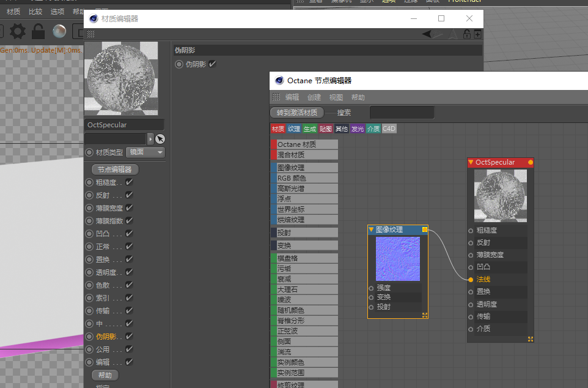Toggle the 置换 channel checkbox

pyautogui.click(x=129, y=259)
